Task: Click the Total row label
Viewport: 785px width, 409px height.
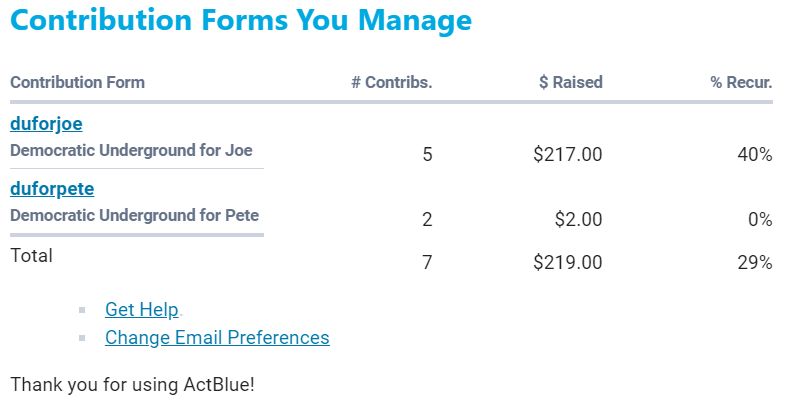Action: click(31, 255)
